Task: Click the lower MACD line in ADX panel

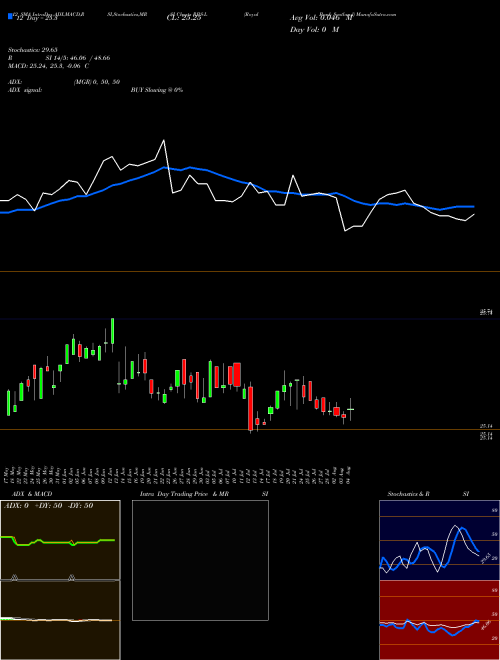Action: pyautogui.click(x=56, y=620)
